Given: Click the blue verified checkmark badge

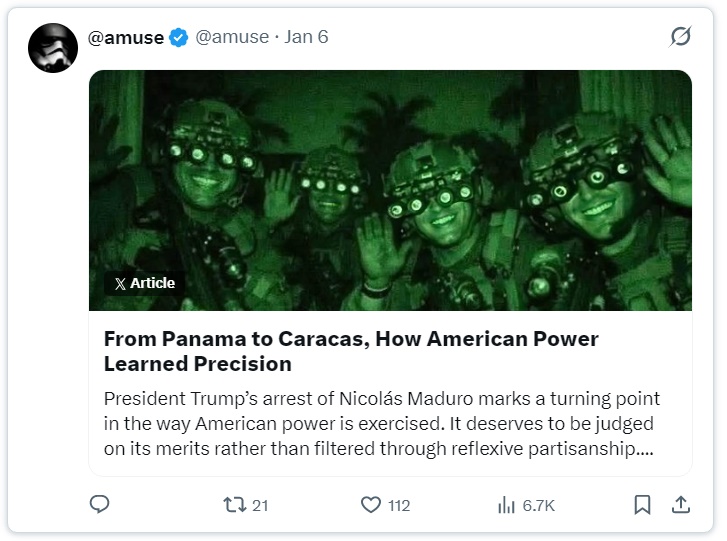Looking at the screenshot, I should tap(179, 37).
